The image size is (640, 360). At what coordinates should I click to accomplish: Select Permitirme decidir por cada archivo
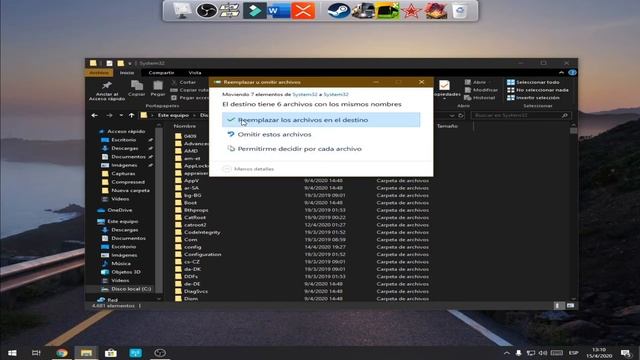pyautogui.click(x=299, y=149)
